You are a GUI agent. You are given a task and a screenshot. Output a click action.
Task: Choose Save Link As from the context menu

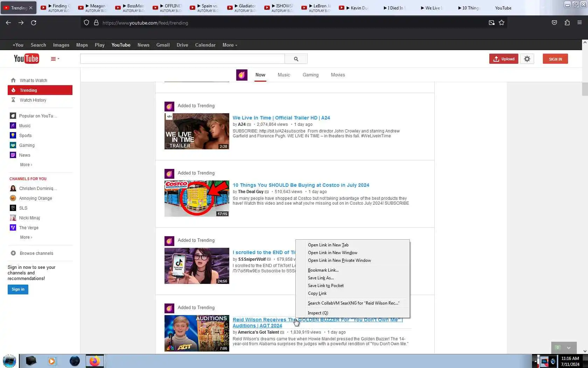pyautogui.click(x=352, y=278)
